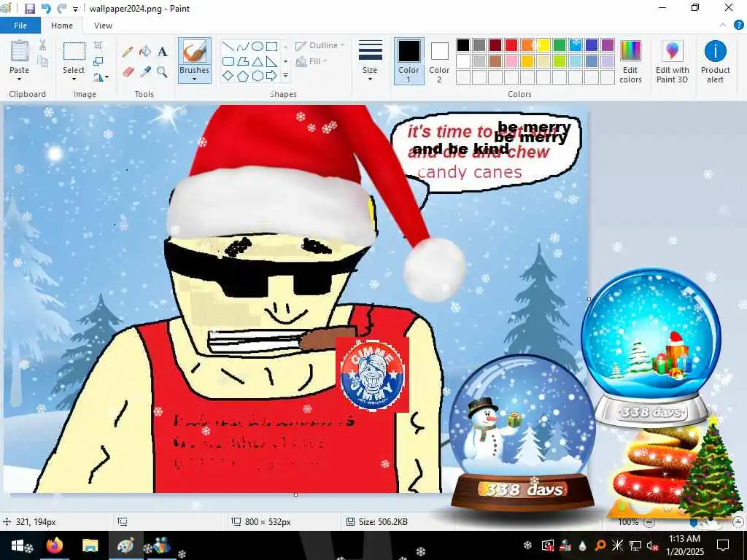Pick the black palette swatch
747x560 pixels.
tap(463, 45)
